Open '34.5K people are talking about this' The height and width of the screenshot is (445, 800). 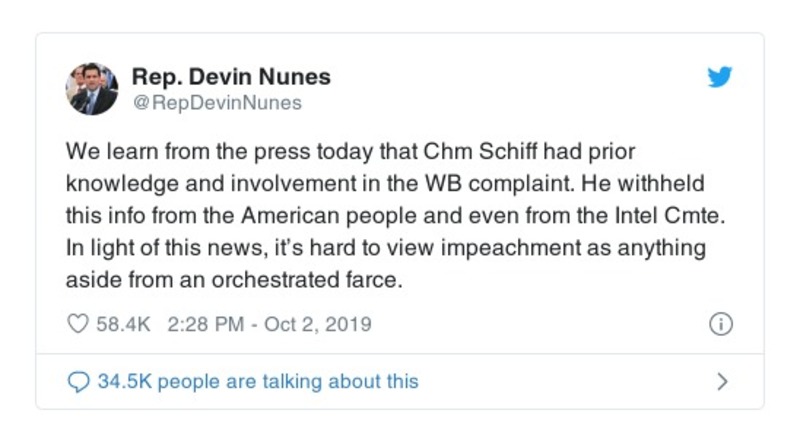(257, 381)
